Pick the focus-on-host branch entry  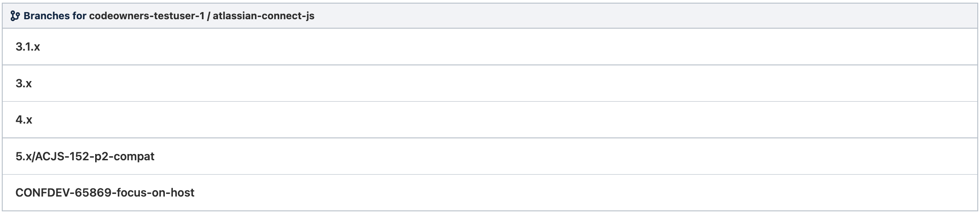point(105,193)
